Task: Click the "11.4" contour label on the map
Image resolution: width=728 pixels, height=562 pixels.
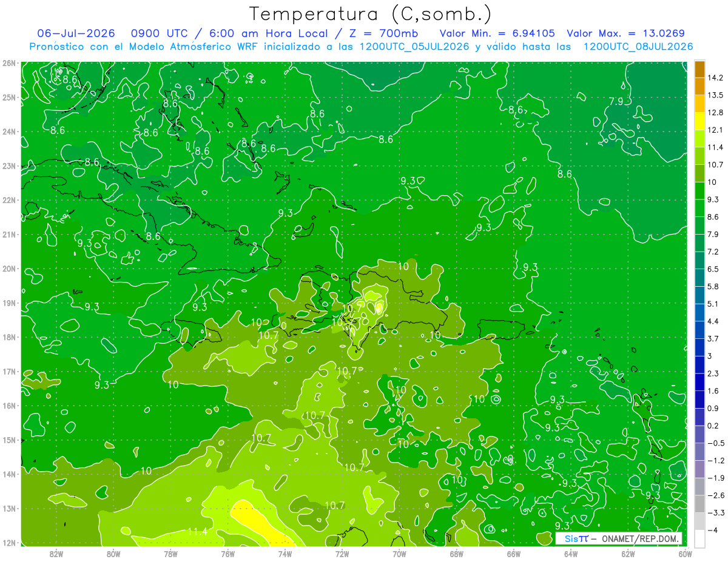Action: point(198,532)
